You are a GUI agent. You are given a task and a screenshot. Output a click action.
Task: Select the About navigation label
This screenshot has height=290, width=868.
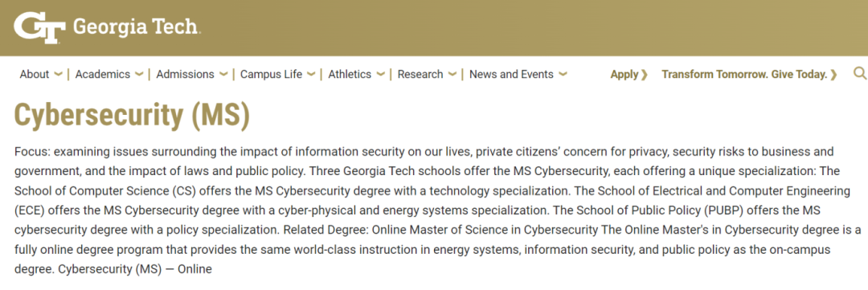click(x=35, y=74)
